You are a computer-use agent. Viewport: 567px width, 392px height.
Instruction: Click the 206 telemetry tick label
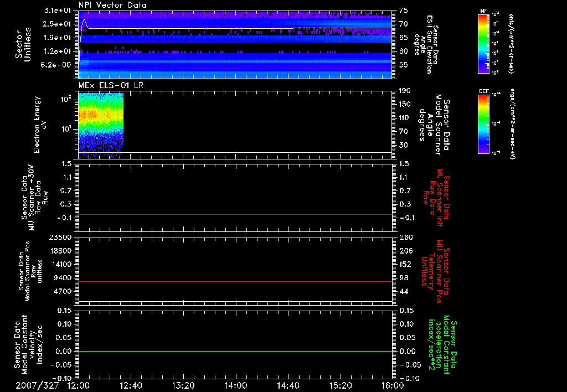tap(406, 251)
